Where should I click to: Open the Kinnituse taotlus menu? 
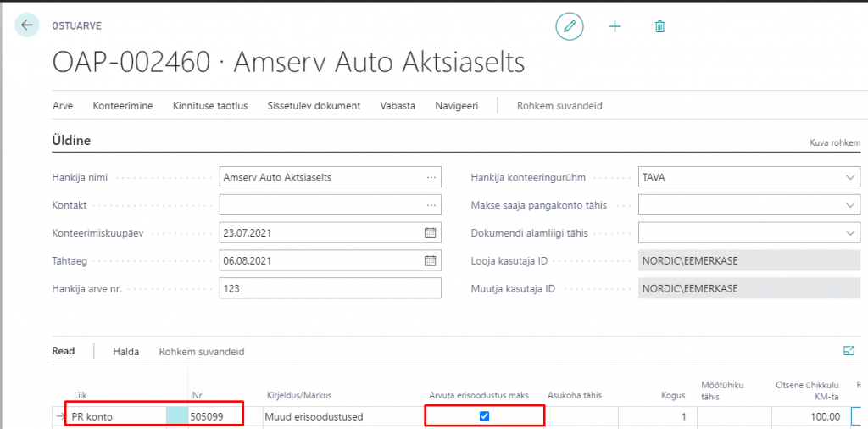tap(210, 106)
